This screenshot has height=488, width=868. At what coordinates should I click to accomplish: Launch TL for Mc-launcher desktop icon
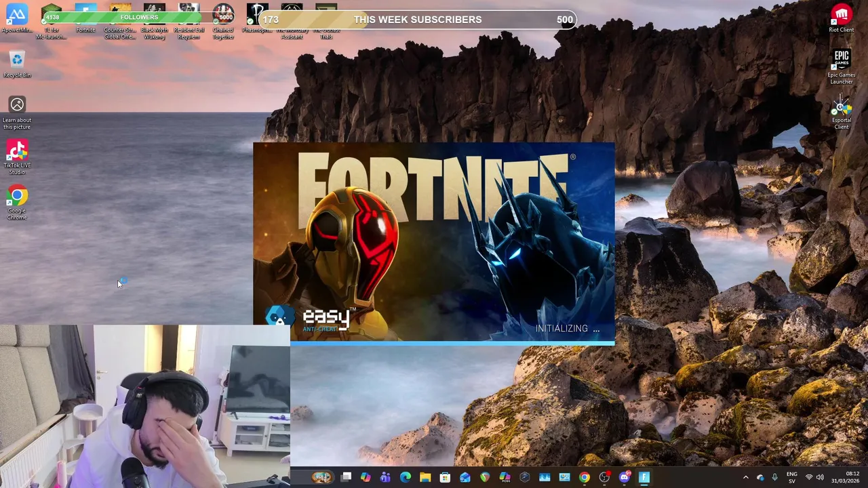(52, 22)
